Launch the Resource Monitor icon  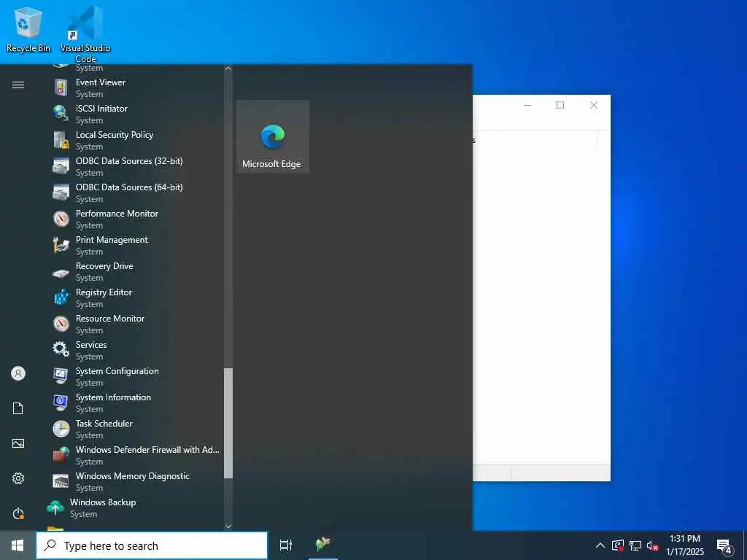(61, 323)
